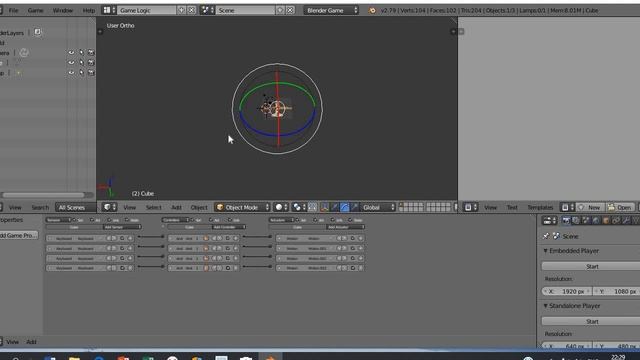640x360 pixels.
Task: Expand the first Keyboard sensor brick
Action: tap(50, 238)
